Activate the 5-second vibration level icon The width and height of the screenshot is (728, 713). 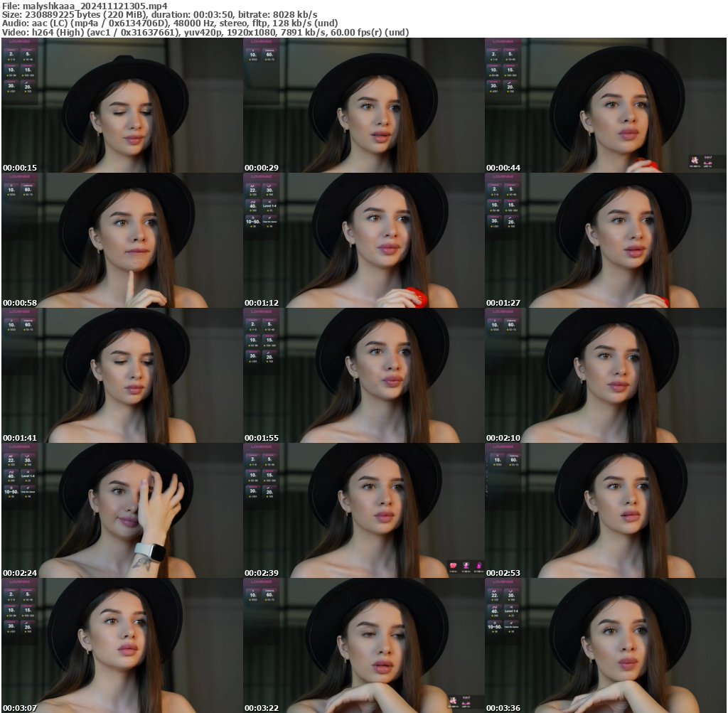point(28,54)
